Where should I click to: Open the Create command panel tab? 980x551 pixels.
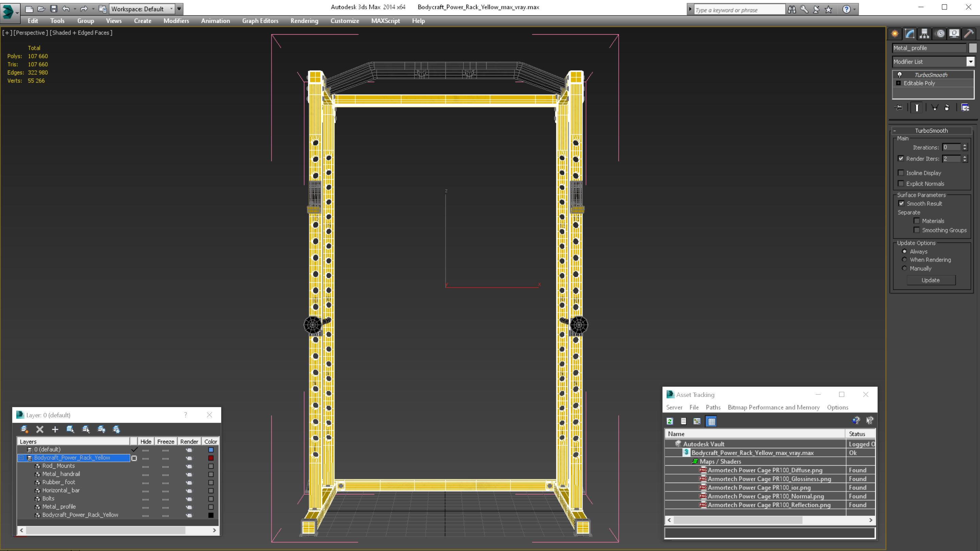[x=895, y=34]
